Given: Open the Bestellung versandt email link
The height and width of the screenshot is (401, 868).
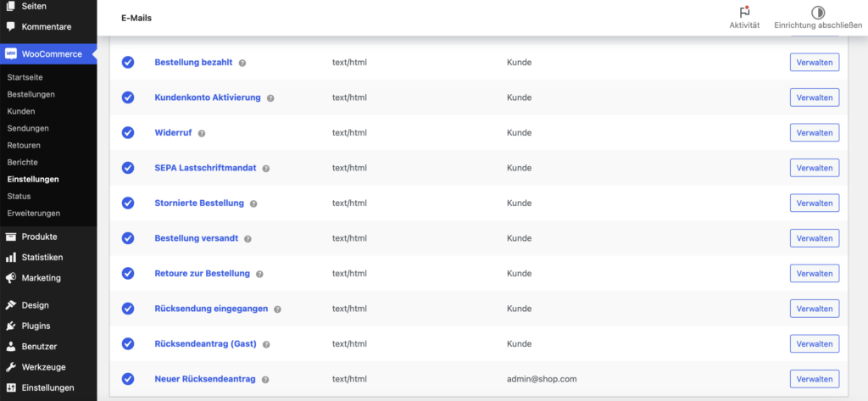Looking at the screenshot, I should point(197,238).
